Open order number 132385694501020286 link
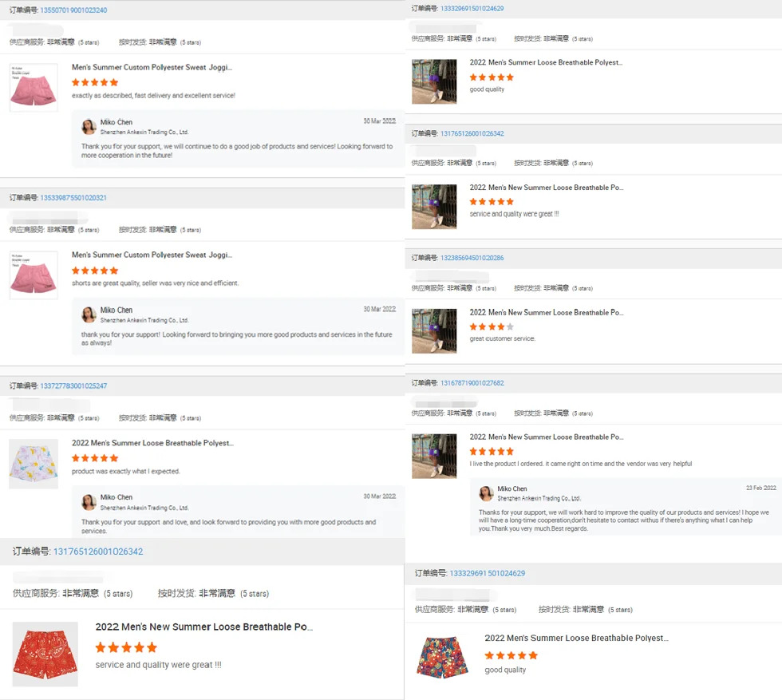This screenshot has width=782, height=700. pos(472,258)
